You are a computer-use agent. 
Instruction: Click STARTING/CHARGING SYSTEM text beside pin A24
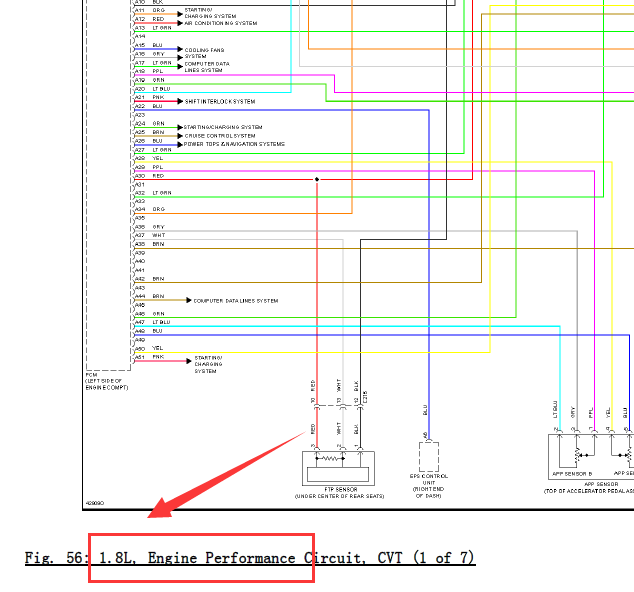(x=223, y=127)
